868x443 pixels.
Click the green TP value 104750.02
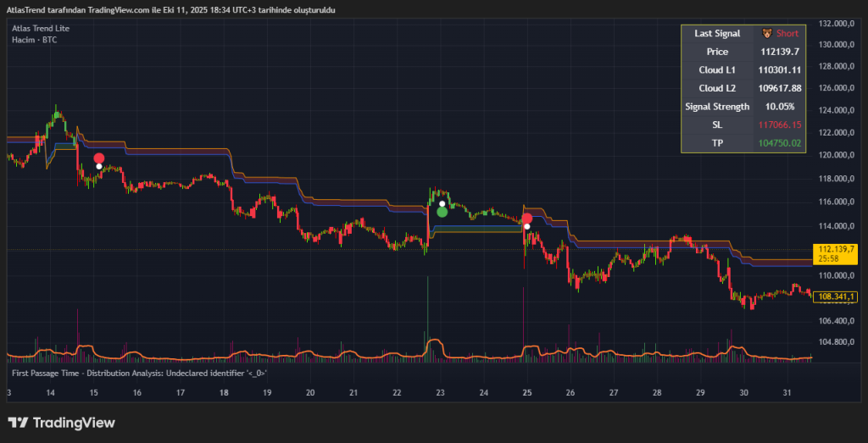(779, 143)
